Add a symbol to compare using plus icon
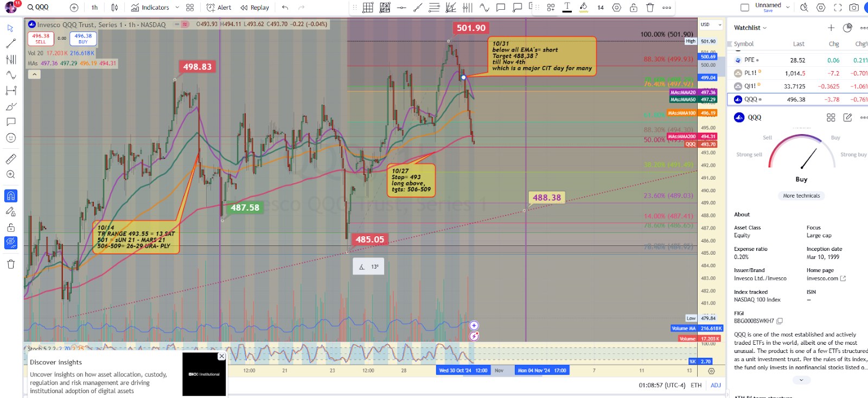The height and width of the screenshot is (398, 868). 74,8
